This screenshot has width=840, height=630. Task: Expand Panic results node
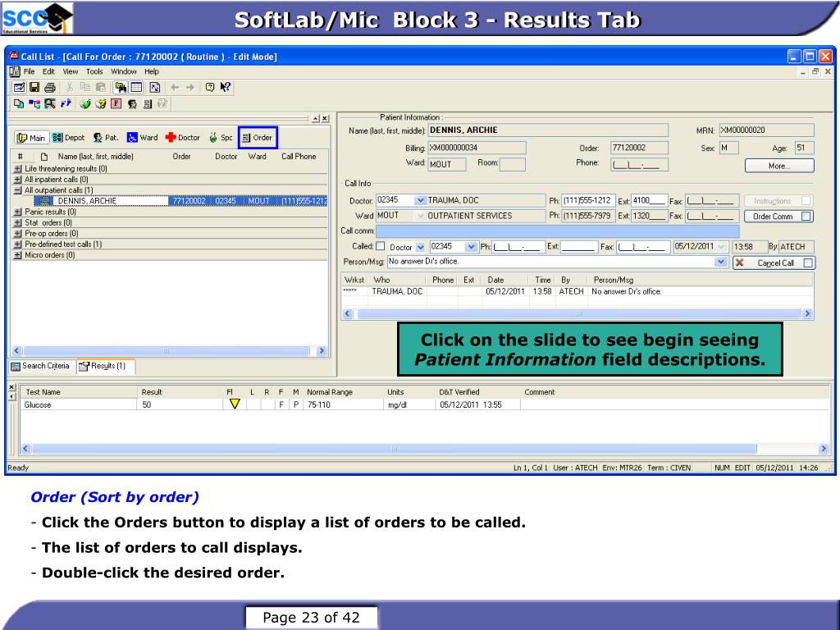[18, 212]
